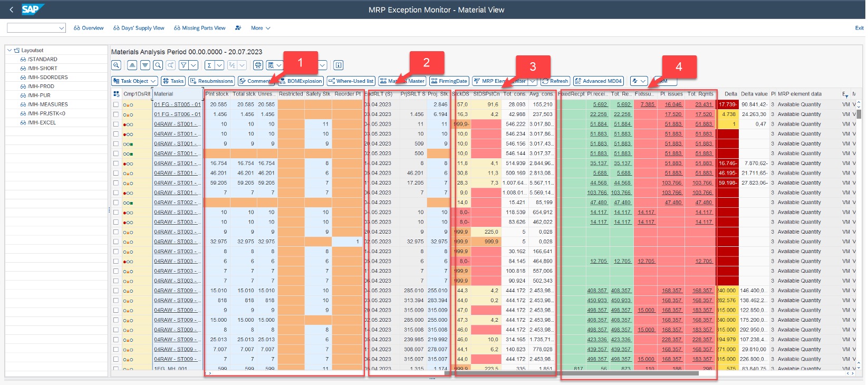Tick checkbox for row 01 FG - ST005 - 01
The height and width of the screenshot is (385, 868).
[116, 104]
